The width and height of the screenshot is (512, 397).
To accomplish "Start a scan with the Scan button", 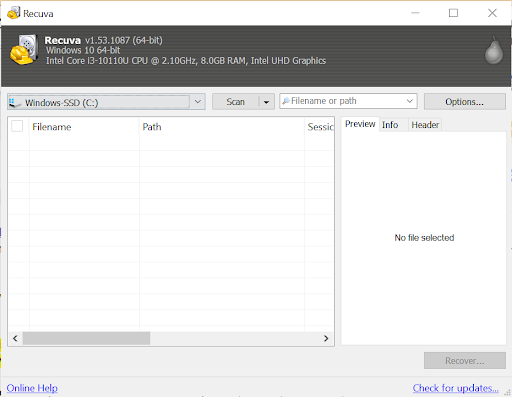I will [x=236, y=102].
